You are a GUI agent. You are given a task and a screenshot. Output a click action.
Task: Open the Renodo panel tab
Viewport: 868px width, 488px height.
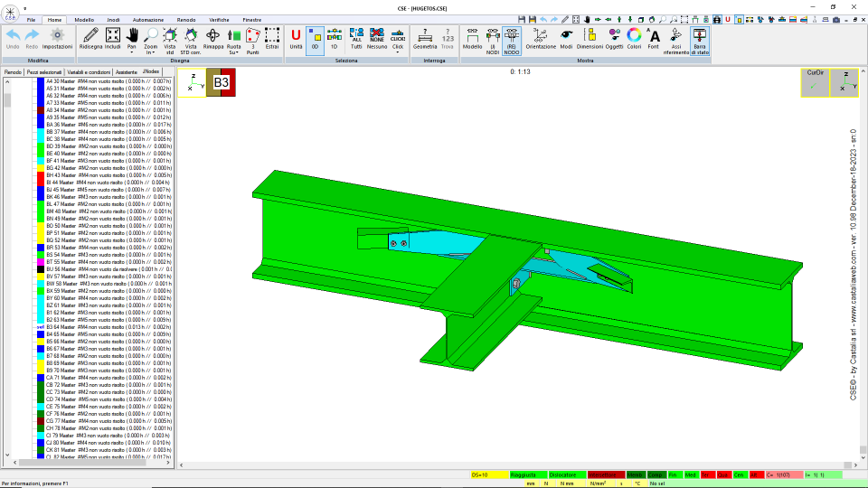tap(13, 72)
